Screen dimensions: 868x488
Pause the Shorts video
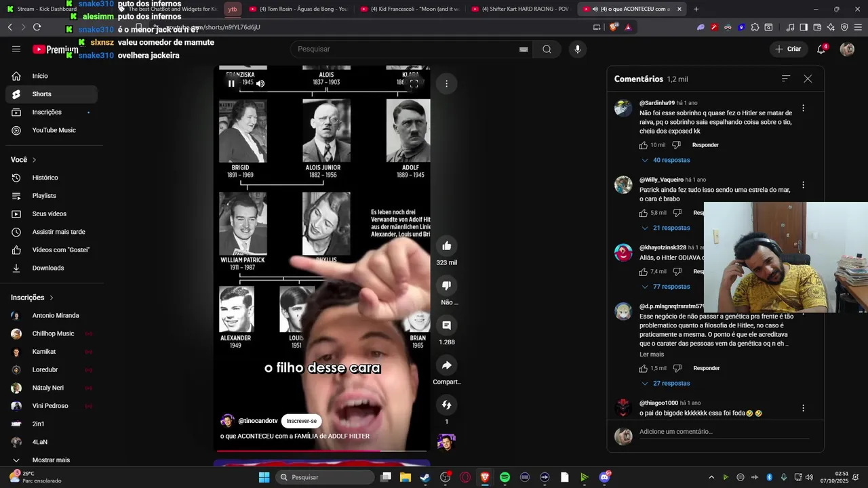point(231,83)
